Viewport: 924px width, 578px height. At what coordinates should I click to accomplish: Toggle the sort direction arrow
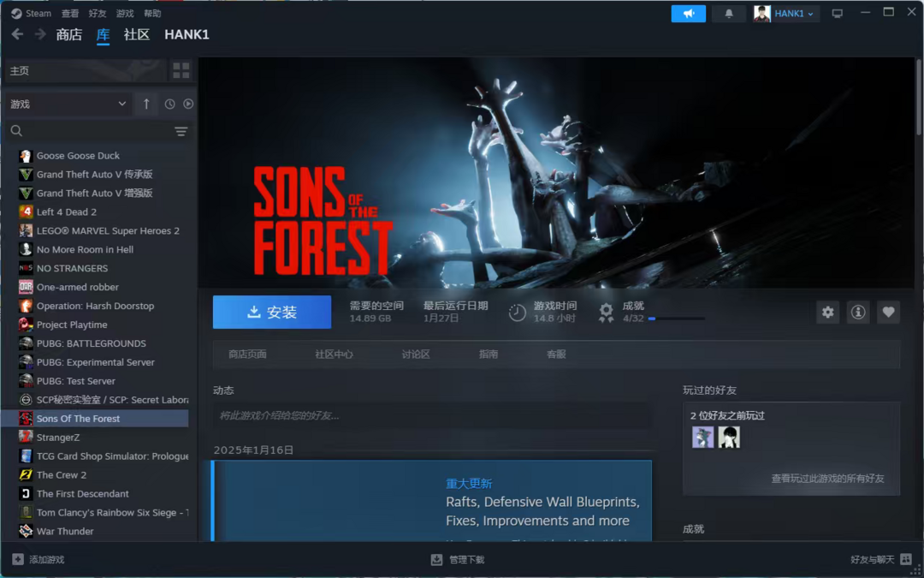[x=146, y=104]
